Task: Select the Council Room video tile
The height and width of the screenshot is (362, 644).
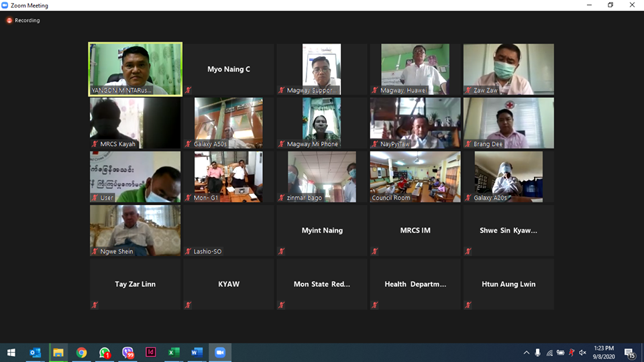Action: (x=415, y=176)
